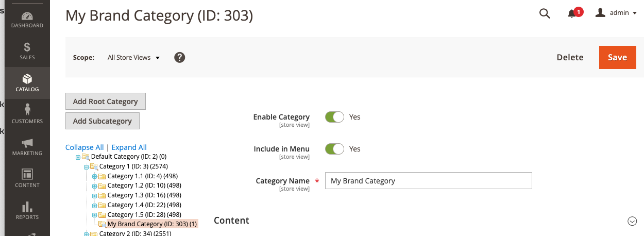Click the Expand All link
This screenshot has height=236, width=644.
(129, 147)
